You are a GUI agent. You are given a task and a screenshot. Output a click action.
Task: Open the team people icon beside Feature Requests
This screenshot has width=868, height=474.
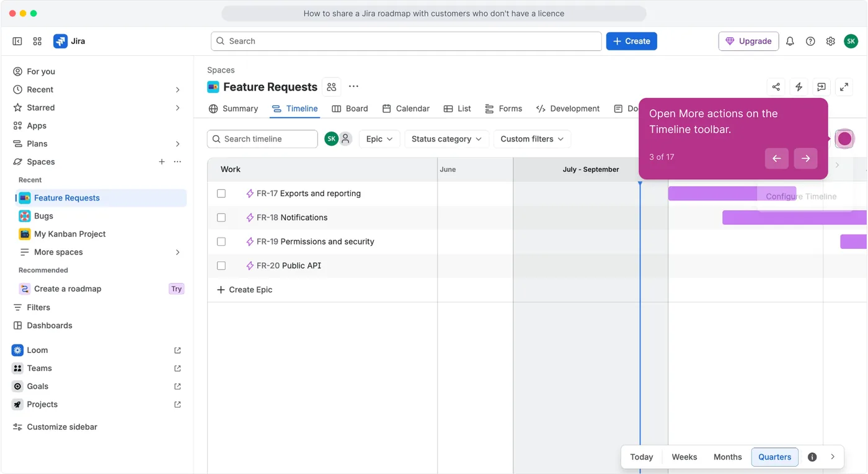coord(332,87)
